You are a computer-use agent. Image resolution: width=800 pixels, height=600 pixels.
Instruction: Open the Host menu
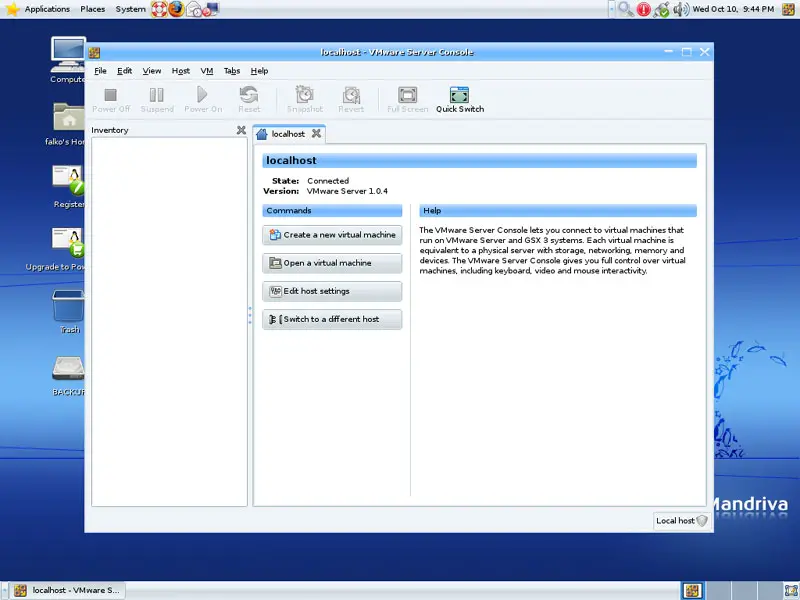(180, 71)
